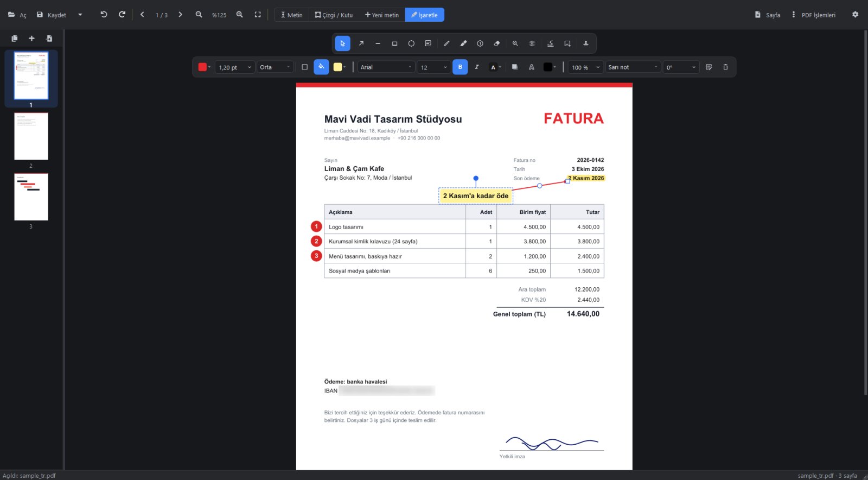Click the redo icon
The image size is (868, 480).
122,15
